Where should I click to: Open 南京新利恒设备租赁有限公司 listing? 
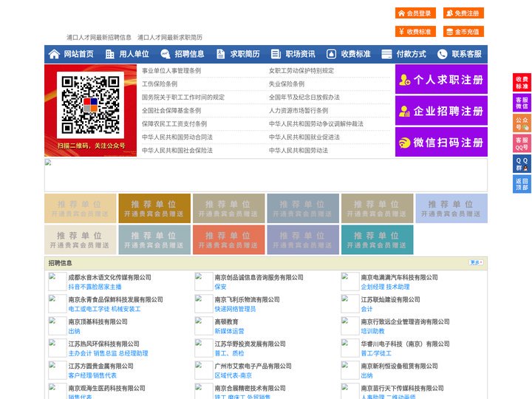pos(399,366)
